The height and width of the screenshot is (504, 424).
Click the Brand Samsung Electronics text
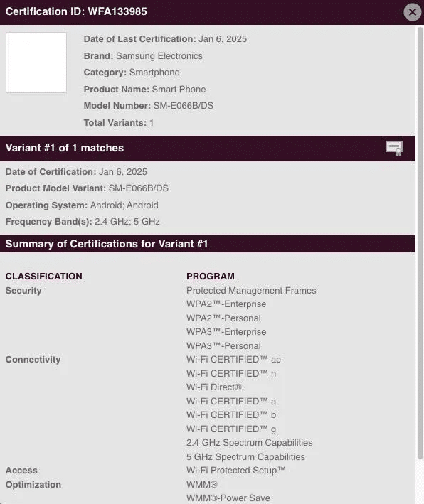point(143,56)
